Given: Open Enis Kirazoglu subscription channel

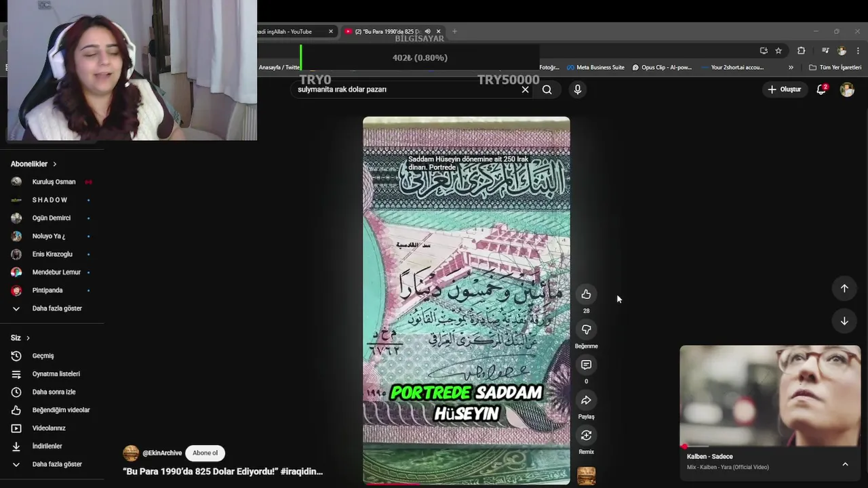Looking at the screenshot, I should (53, 254).
